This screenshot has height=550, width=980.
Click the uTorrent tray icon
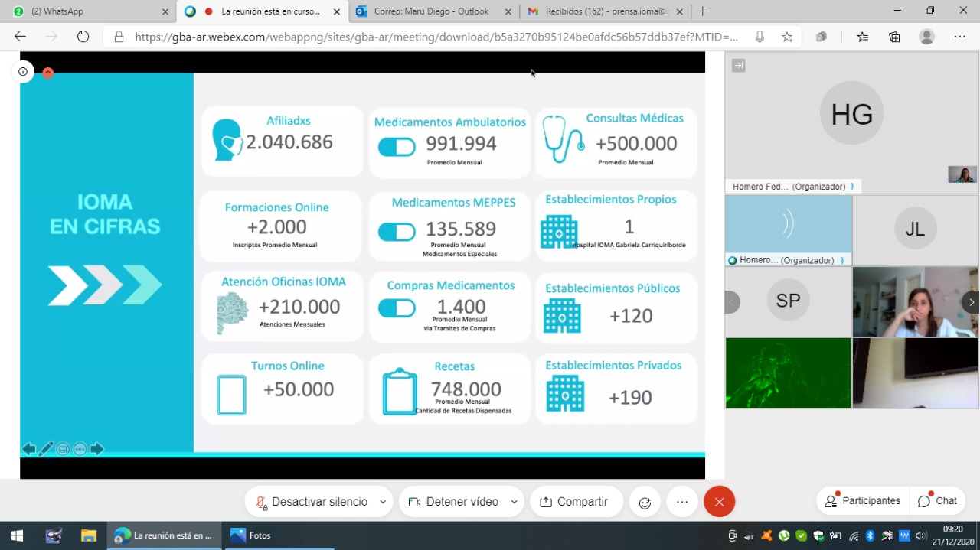tap(784, 535)
